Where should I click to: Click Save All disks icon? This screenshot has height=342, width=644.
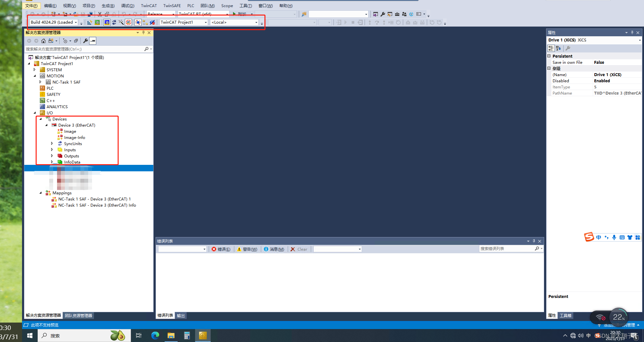pyautogui.click(x=90, y=14)
